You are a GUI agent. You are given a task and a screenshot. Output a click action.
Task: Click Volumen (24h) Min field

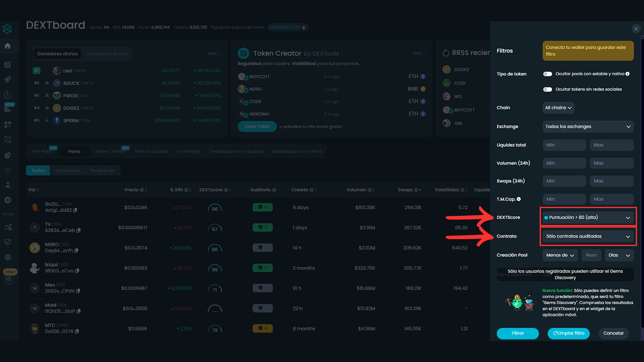(564, 163)
